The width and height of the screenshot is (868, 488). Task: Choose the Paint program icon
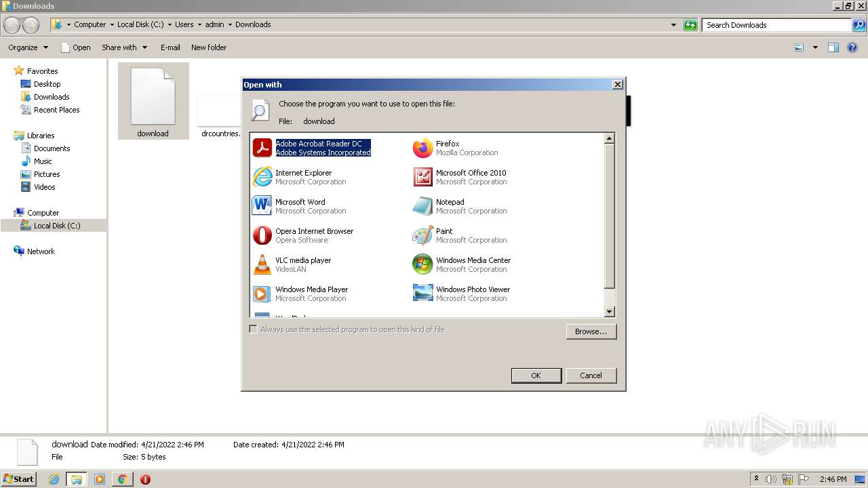tap(422, 235)
